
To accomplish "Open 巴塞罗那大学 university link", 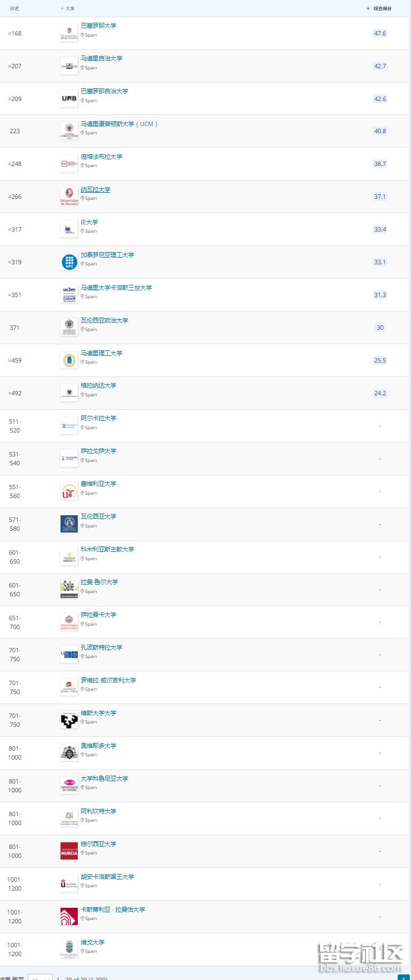I will pyautogui.click(x=98, y=26).
